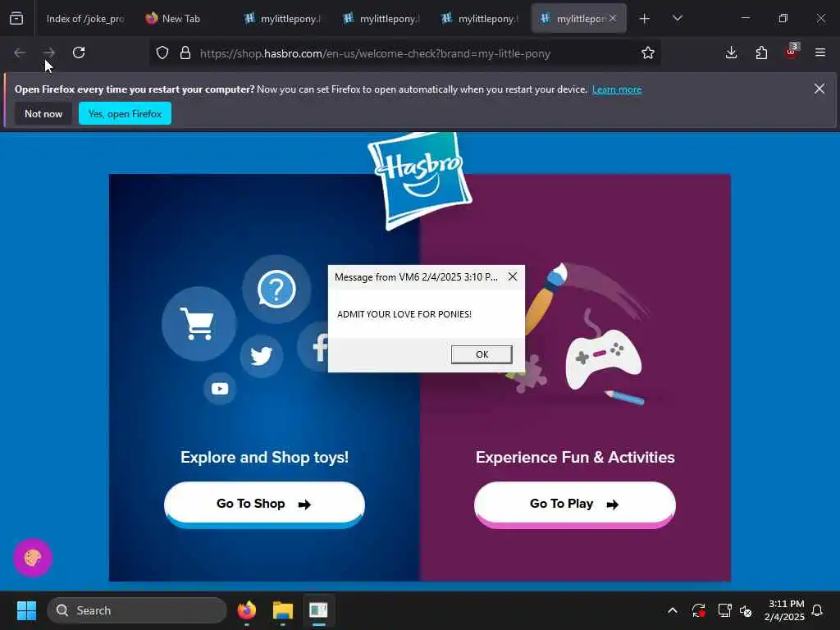The image size is (840, 630).
Task: Open the Windows Start menu
Action: [26, 610]
